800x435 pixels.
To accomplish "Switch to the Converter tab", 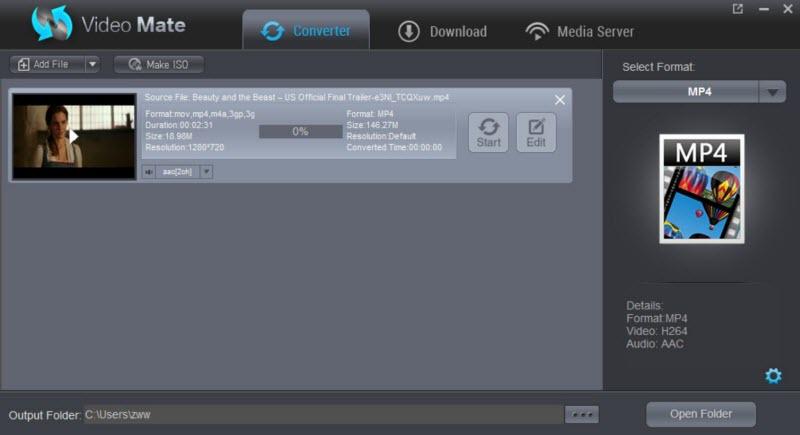I will click(306, 31).
